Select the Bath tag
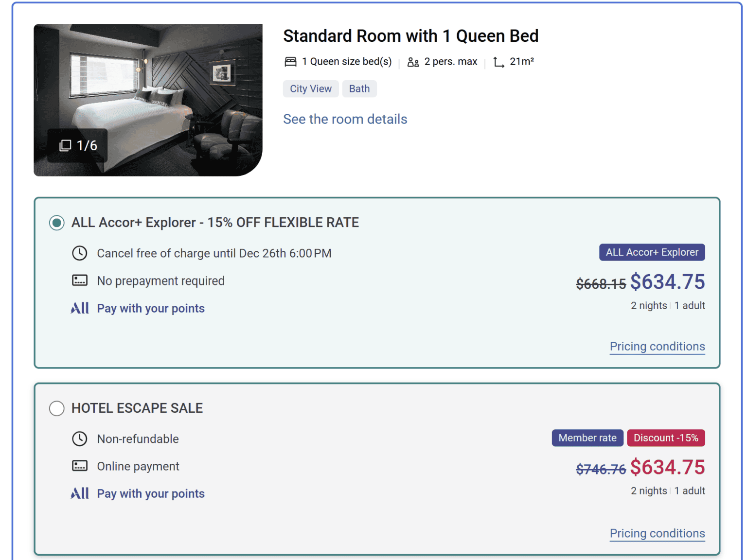The image size is (747, 560). pos(359,88)
